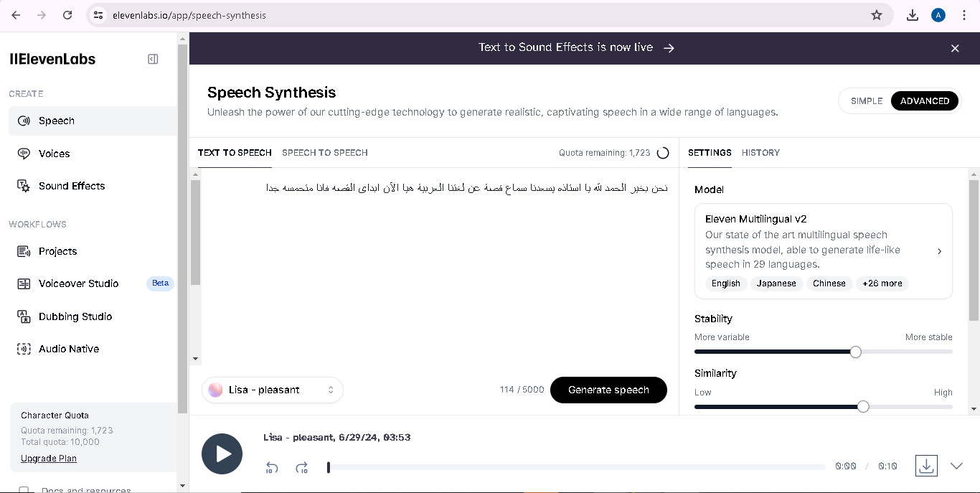Open the Lisa - pleasant voice selector
The height and width of the screenshot is (493, 980).
point(273,390)
